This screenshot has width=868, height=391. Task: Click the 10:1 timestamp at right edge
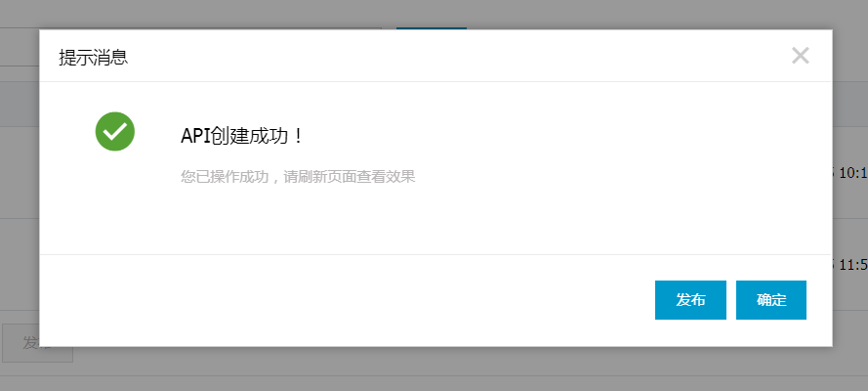pyautogui.click(x=853, y=173)
